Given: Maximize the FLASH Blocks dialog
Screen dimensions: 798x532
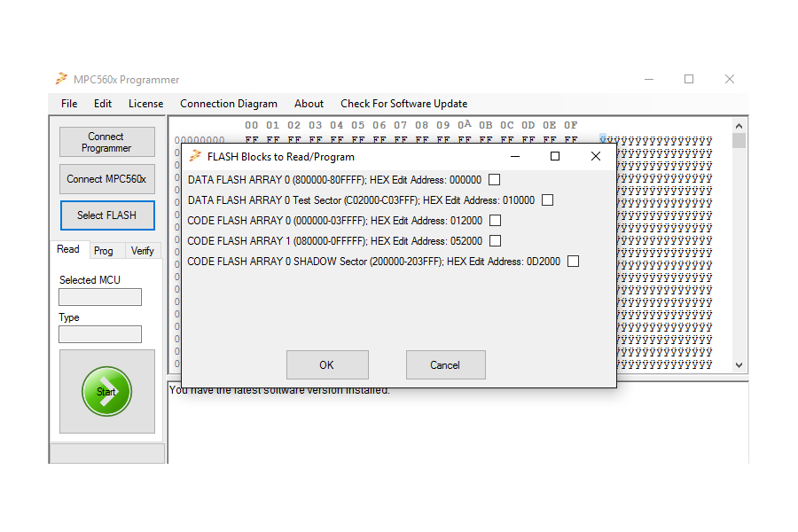Looking at the screenshot, I should click(x=555, y=156).
